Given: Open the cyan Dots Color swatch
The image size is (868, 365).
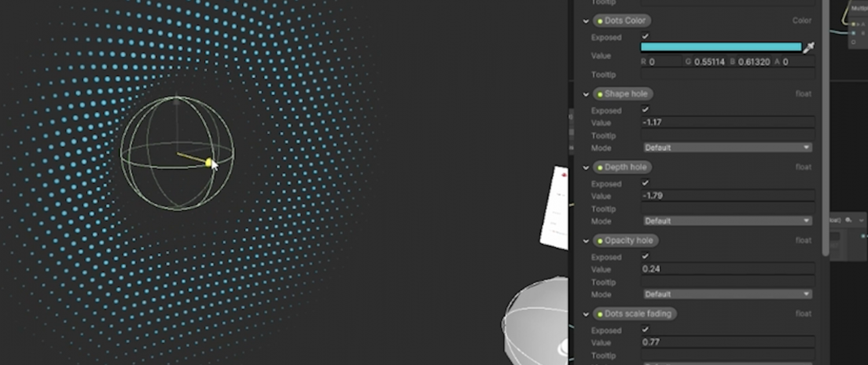Looking at the screenshot, I should [x=721, y=48].
